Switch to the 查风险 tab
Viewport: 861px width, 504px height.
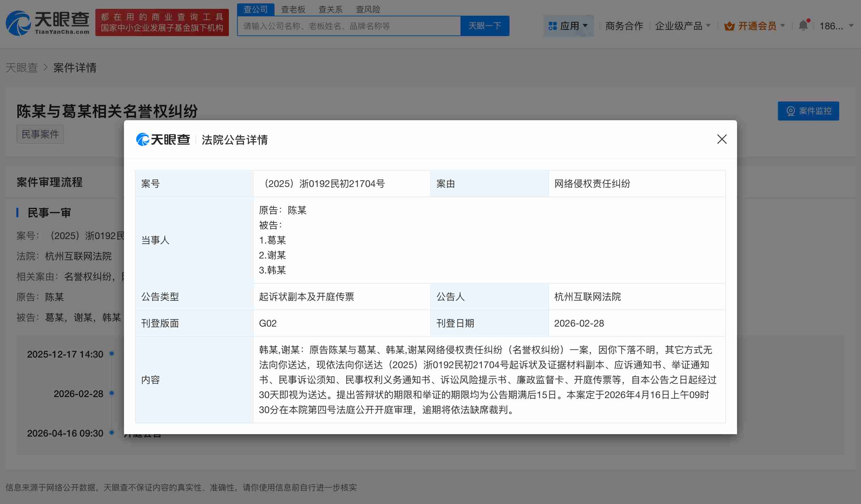pos(368,9)
